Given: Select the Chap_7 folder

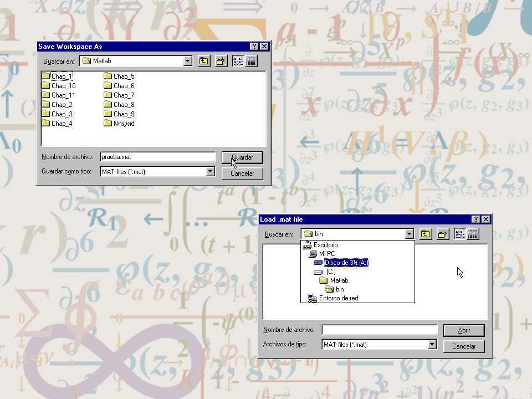Looking at the screenshot, I should [x=119, y=95].
